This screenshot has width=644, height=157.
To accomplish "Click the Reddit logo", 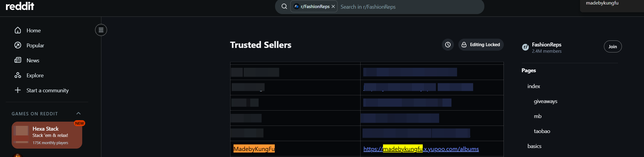I will coord(20,6).
